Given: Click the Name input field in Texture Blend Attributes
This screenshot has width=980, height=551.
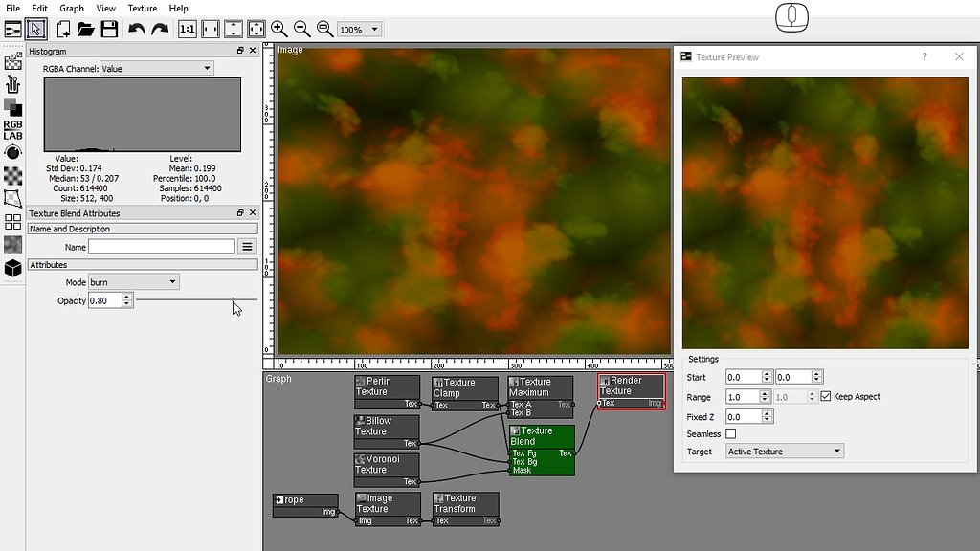Looking at the screenshot, I should [160, 246].
